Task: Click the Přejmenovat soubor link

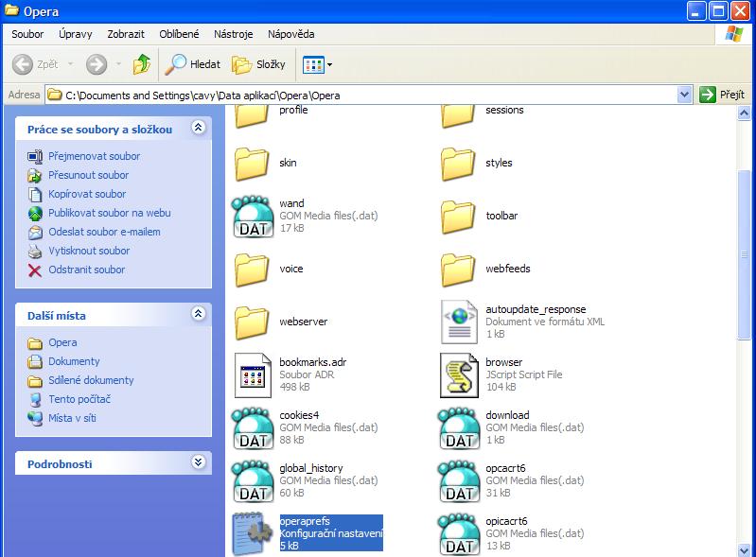Action: click(x=94, y=156)
